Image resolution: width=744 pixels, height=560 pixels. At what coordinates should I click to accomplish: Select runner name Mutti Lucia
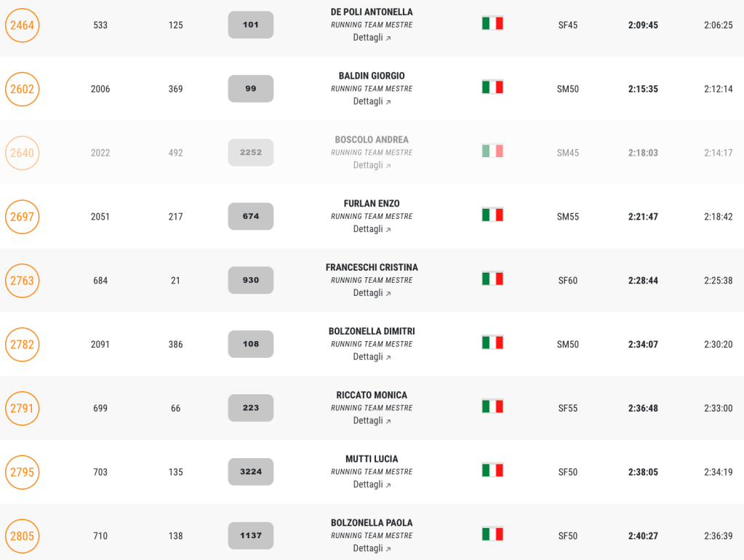(372, 459)
